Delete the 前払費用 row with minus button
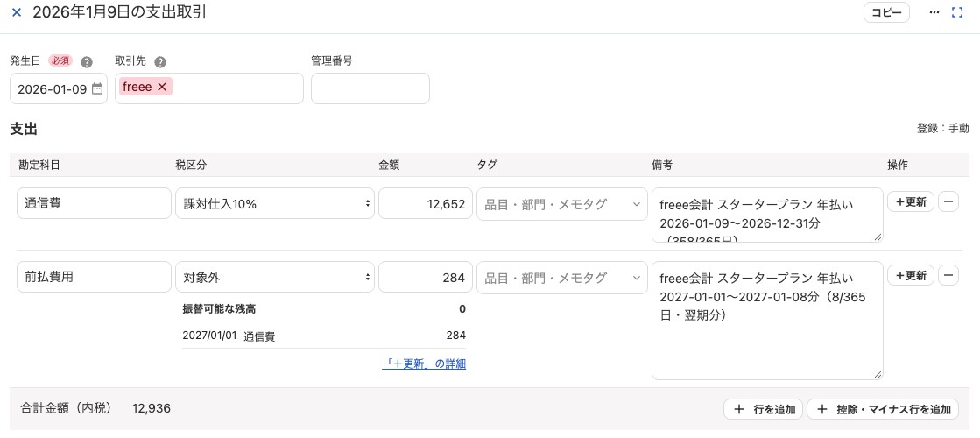 pos(948,275)
